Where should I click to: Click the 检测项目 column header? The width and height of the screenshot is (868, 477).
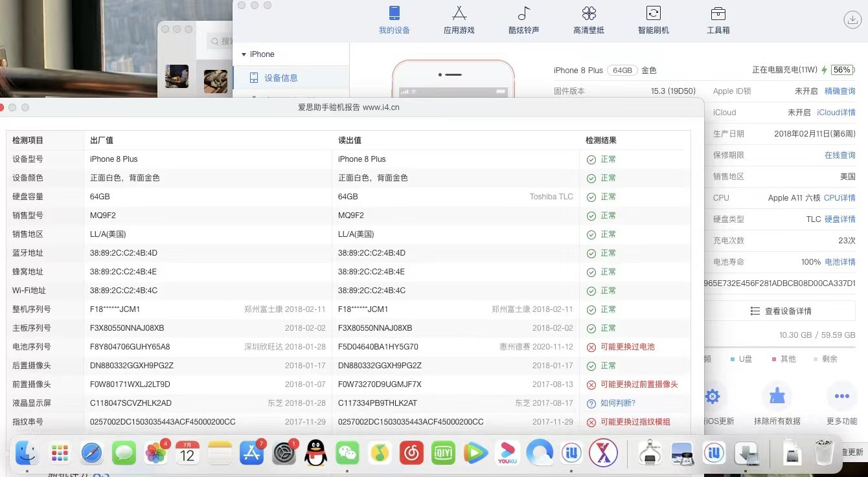tap(28, 140)
